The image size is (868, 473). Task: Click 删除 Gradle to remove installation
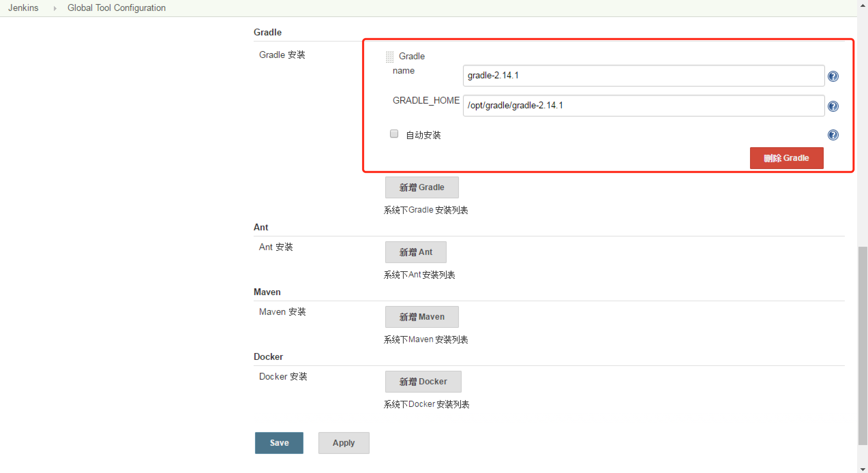click(x=787, y=158)
